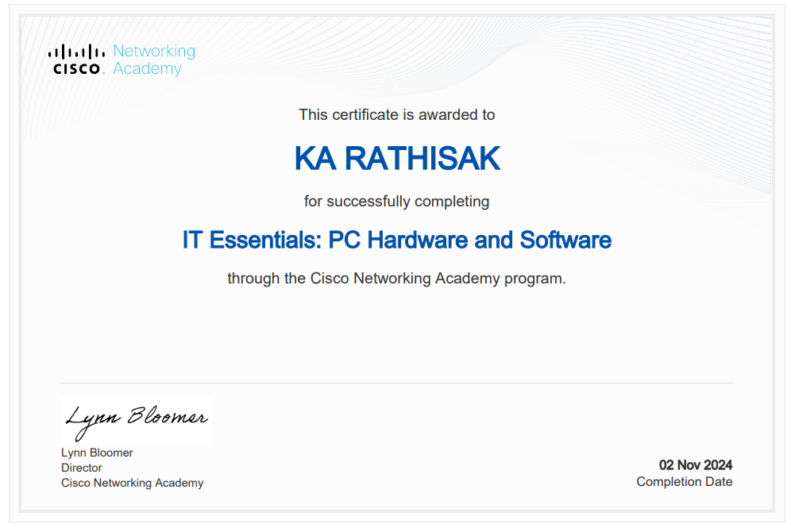This screenshot has width=791, height=532.
Task: Select the line 'This certificate is awarded to'
Action: coord(396,114)
